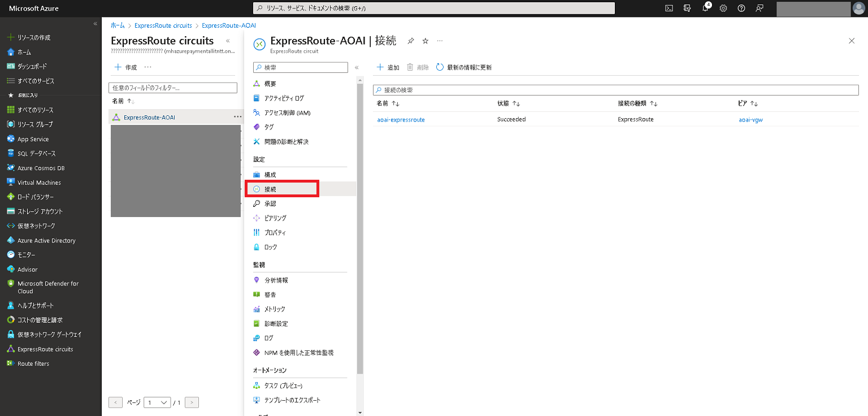The height and width of the screenshot is (416, 868).
Task: Collapse the ExpressRoute circuits list pane
Action: [228, 41]
